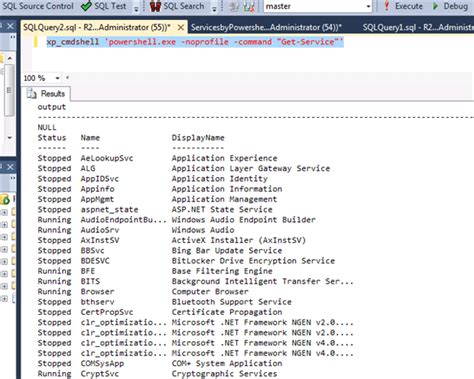
Task: Click 'BitLocker Drive Encryption Service' text
Action: tap(253, 261)
